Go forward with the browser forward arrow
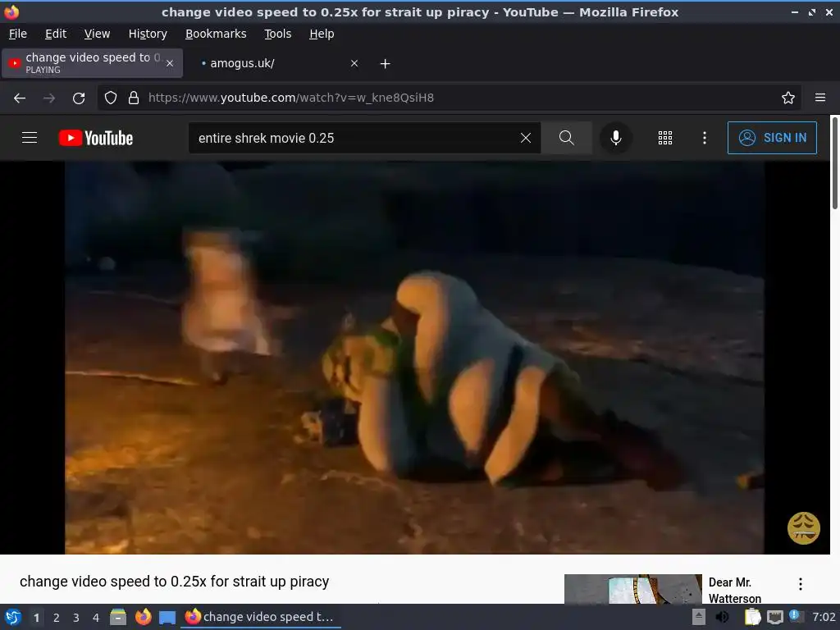 [x=48, y=98]
